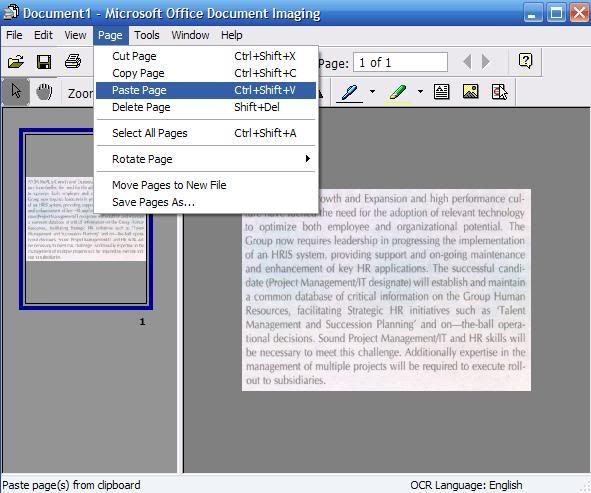Click the Insert Picture icon
Image resolution: width=591 pixels, height=493 pixels.
[x=470, y=92]
